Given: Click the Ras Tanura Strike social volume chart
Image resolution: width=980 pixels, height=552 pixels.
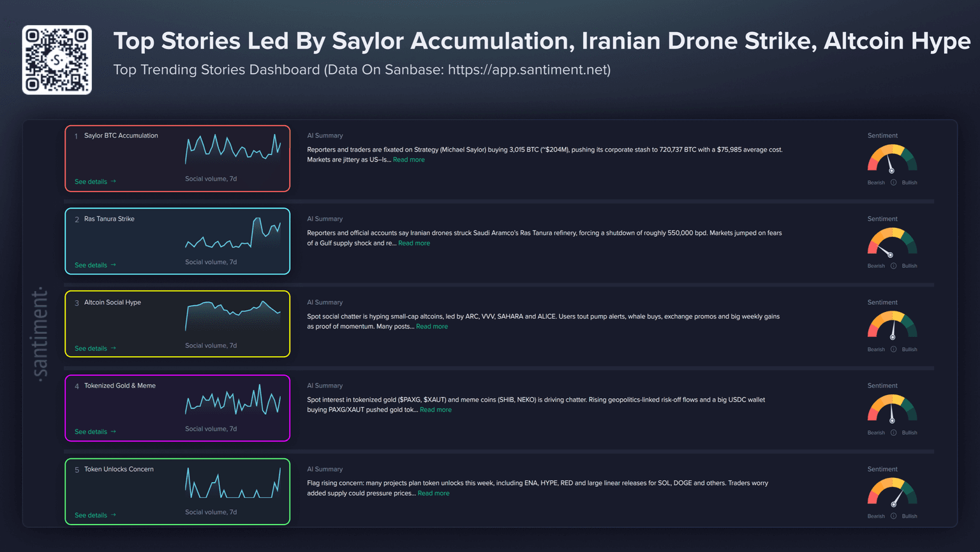Looking at the screenshot, I should click(232, 235).
